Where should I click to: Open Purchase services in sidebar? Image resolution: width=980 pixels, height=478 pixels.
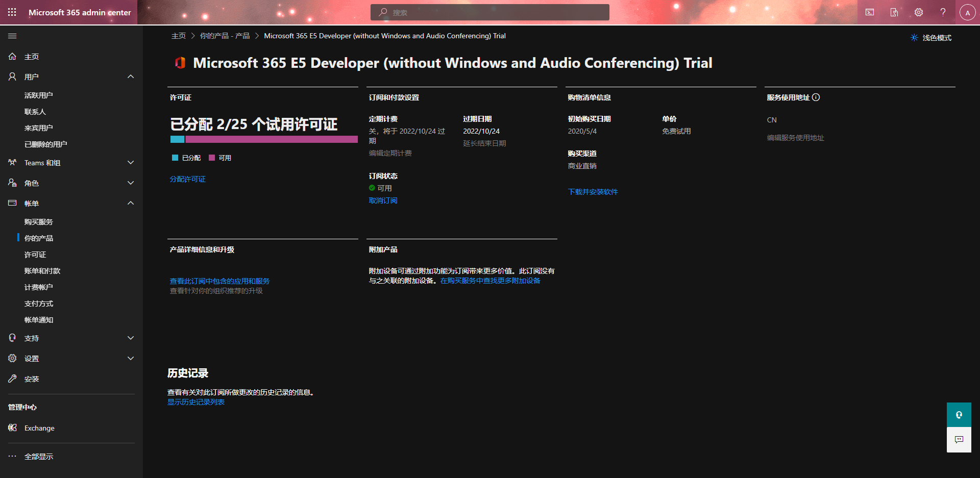39,222
